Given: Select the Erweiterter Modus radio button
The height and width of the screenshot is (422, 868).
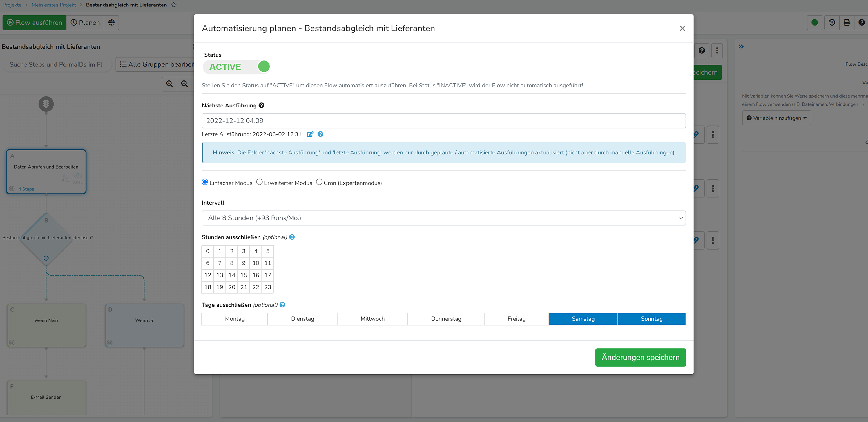Looking at the screenshot, I should coord(260,182).
